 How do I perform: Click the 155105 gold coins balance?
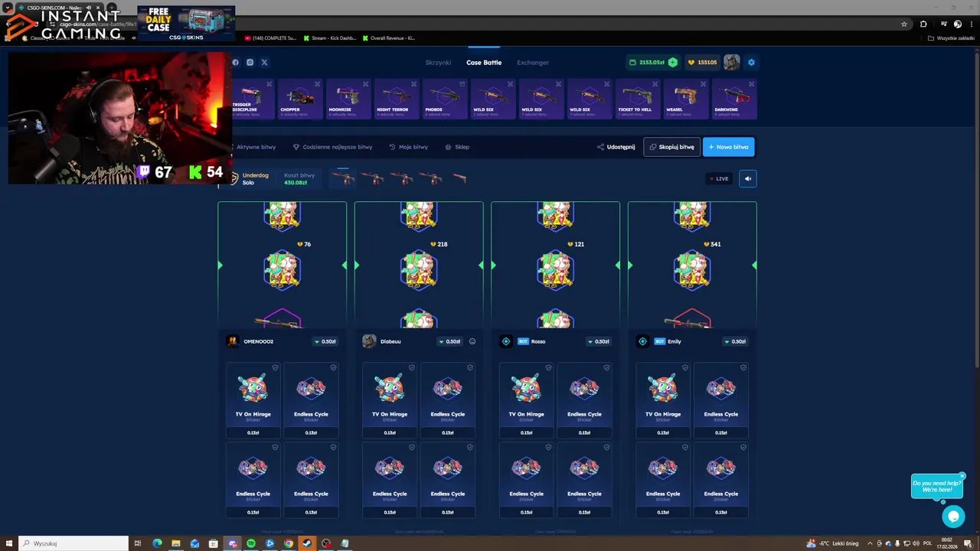[x=702, y=63]
